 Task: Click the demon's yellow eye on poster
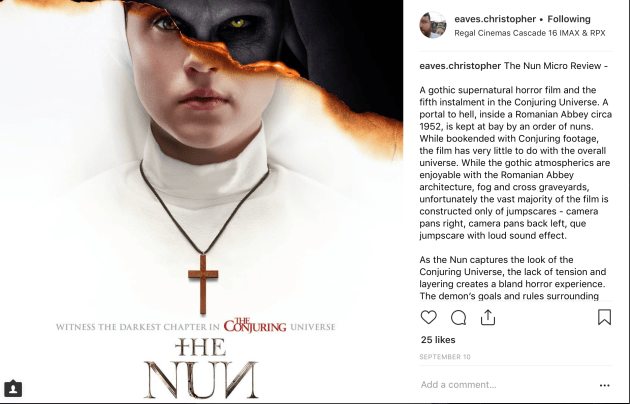(237, 23)
